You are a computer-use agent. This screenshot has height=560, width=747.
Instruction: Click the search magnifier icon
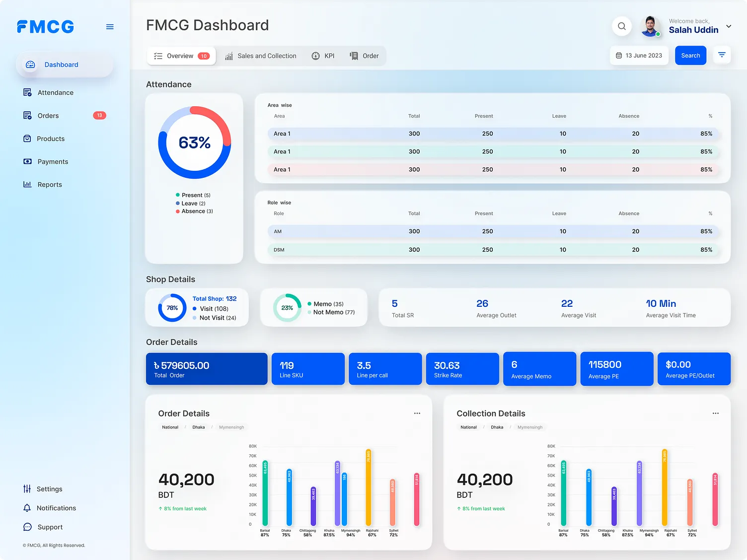click(621, 26)
